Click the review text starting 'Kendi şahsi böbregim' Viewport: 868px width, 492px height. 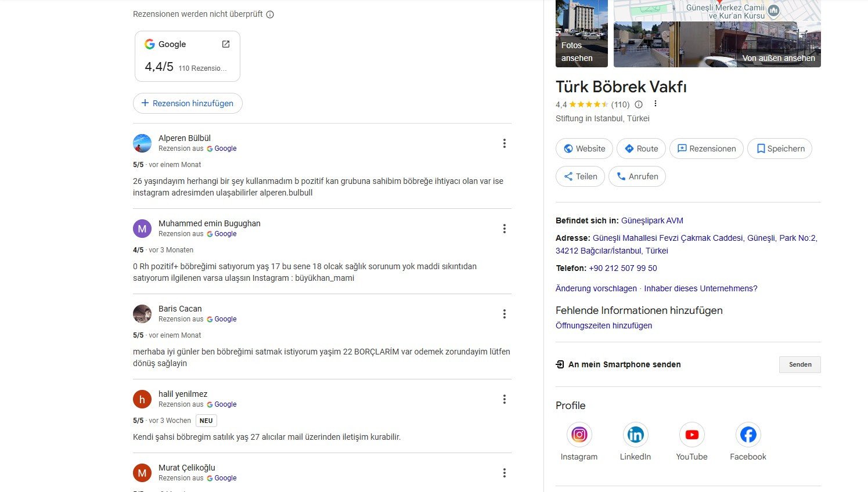(x=267, y=437)
